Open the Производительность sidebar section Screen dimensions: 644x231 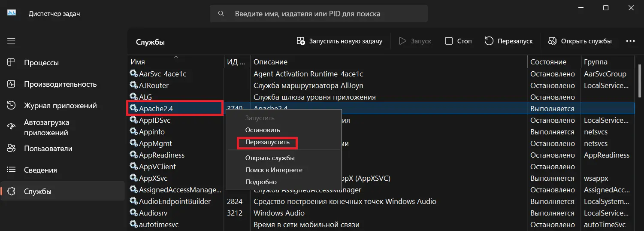pos(60,84)
